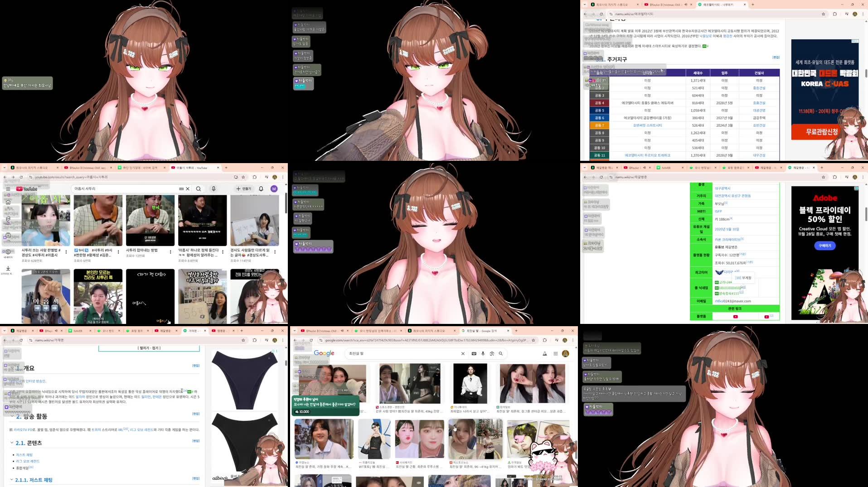
Task: Click the microphone icon in YouTube's search bar
Action: coord(213,189)
